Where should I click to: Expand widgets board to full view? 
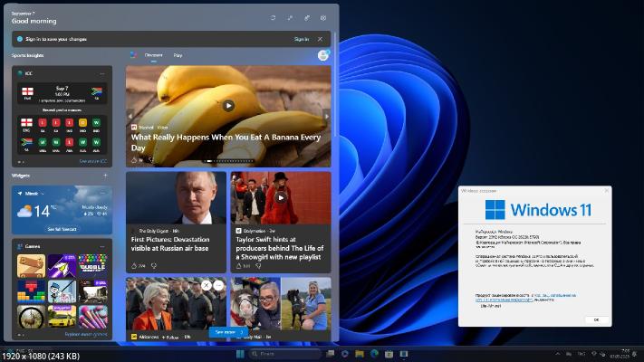(x=290, y=17)
